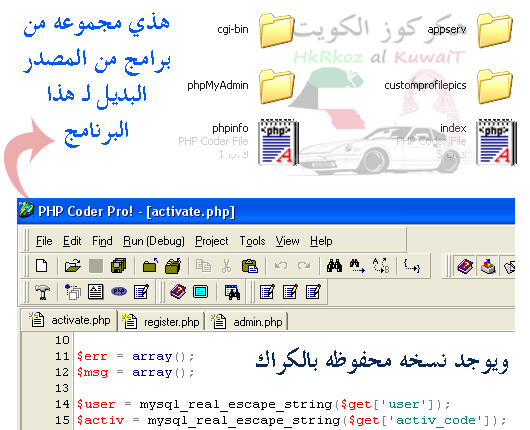The image size is (530, 430).
Task: Click the Copy pages icon
Action: click(203, 266)
